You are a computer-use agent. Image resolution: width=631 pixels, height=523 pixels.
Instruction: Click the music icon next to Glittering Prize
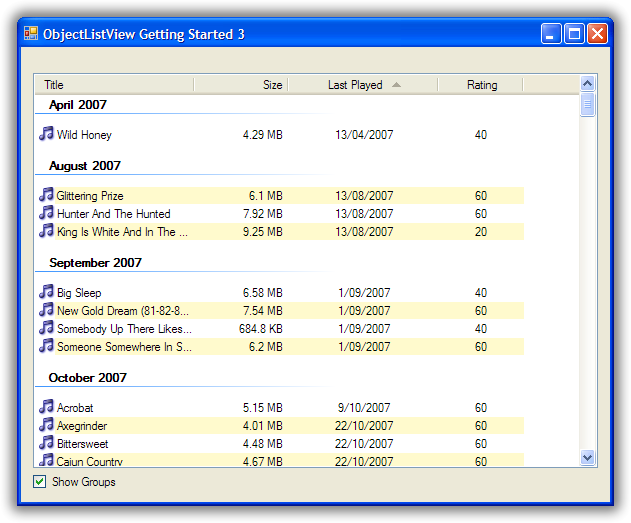point(46,195)
